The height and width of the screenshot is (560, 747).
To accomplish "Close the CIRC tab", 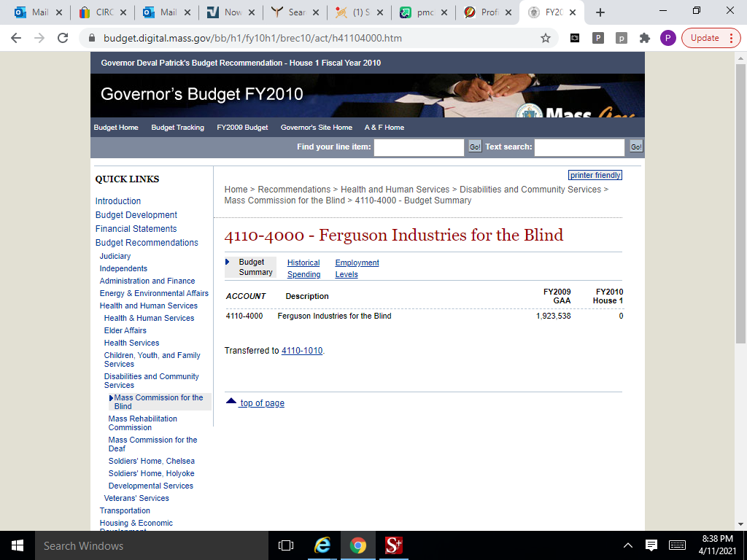I will [123, 13].
